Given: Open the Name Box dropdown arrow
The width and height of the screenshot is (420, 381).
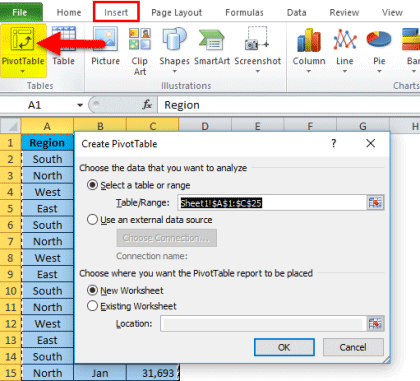Looking at the screenshot, I should coord(80,105).
